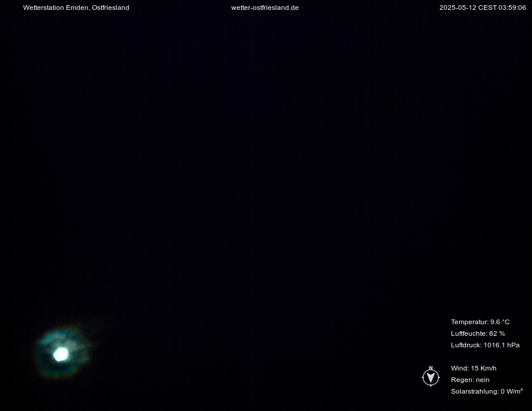Select the 'Wetterstation Emden, Ostfriesland' title text

[x=76, y=8]
